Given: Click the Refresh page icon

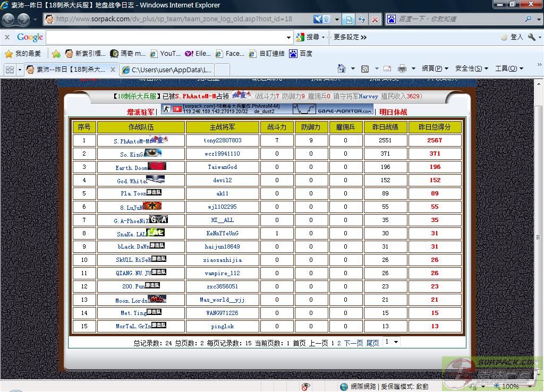Looking at the screenshot, I should (x=362, y=20).
